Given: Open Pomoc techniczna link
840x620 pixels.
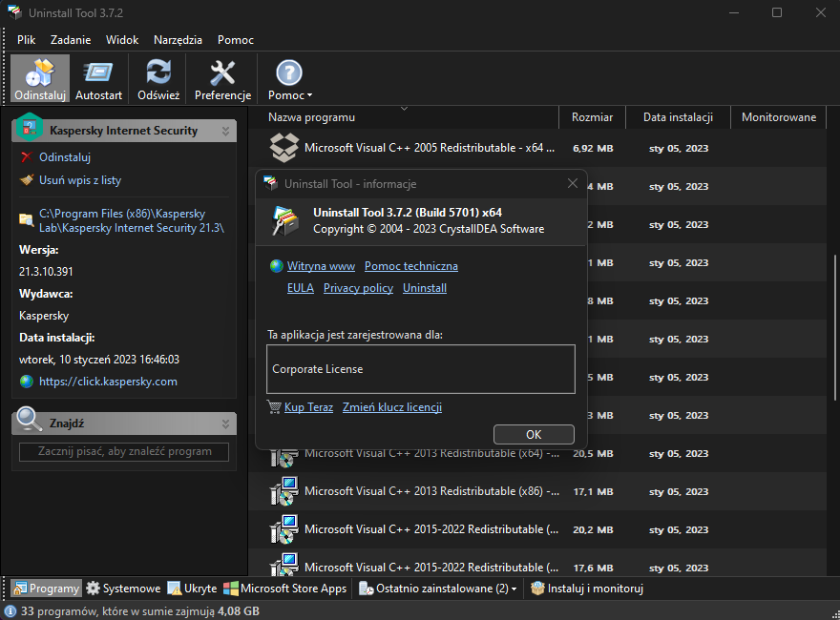Looking at the screenshot, I should [411, 266].
